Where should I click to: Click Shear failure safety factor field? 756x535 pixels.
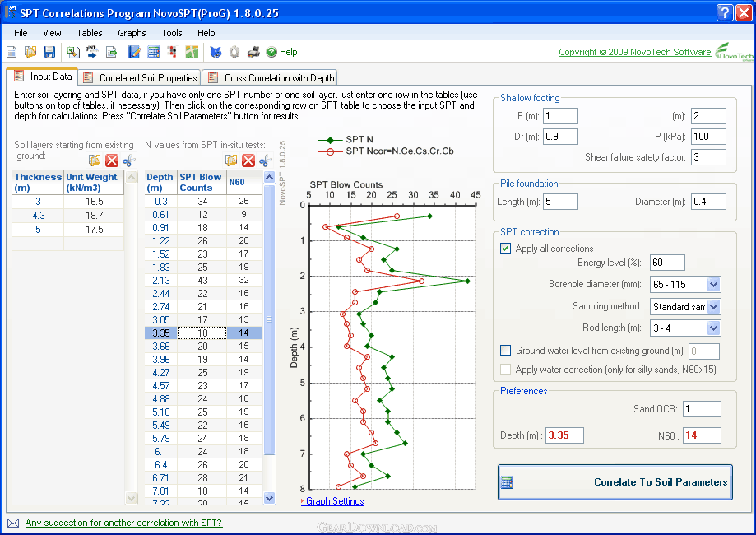point(708,156)
